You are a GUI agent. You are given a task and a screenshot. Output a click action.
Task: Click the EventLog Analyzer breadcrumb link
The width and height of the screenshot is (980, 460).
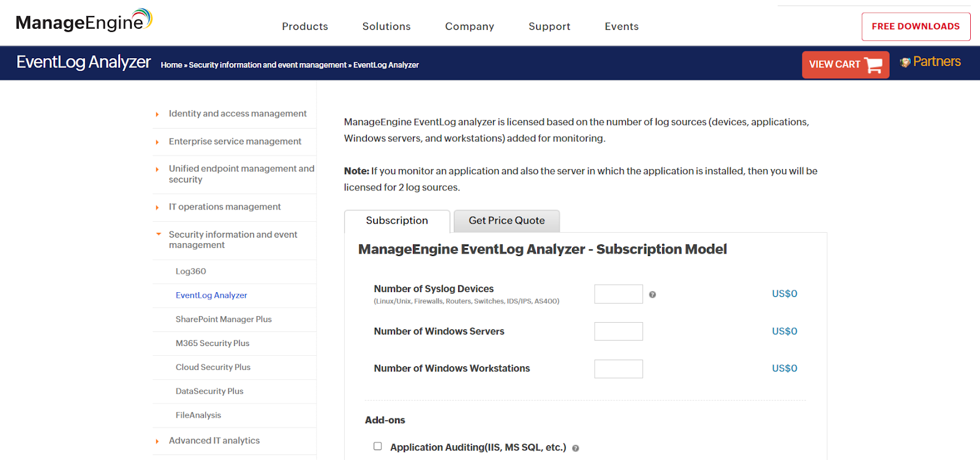(x=386, y=65)
